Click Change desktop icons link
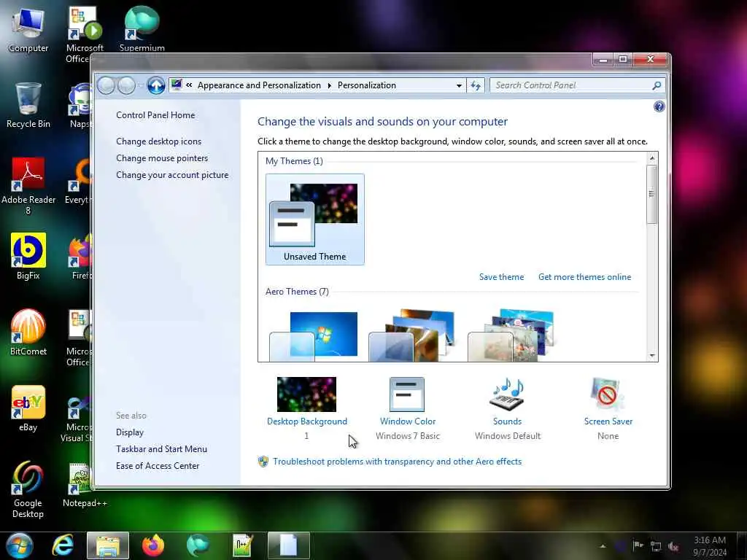Screen dimensions: 747x560 158,141
